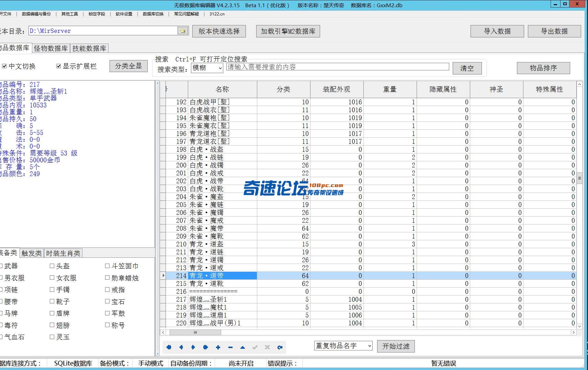Open the 时装生肖类 tab
Viewport: 588px width, 370px height.
[x=63, y=253]
